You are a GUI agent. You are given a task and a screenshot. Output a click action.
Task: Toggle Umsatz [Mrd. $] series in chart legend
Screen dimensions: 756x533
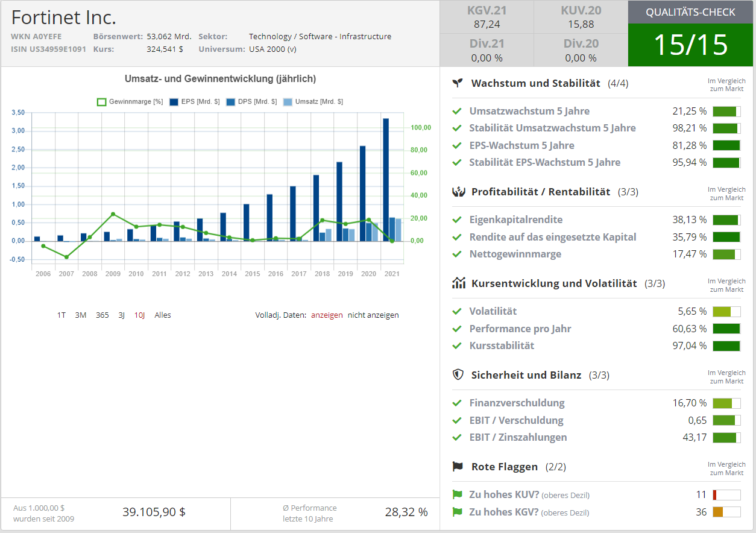[x=313, y=102]
